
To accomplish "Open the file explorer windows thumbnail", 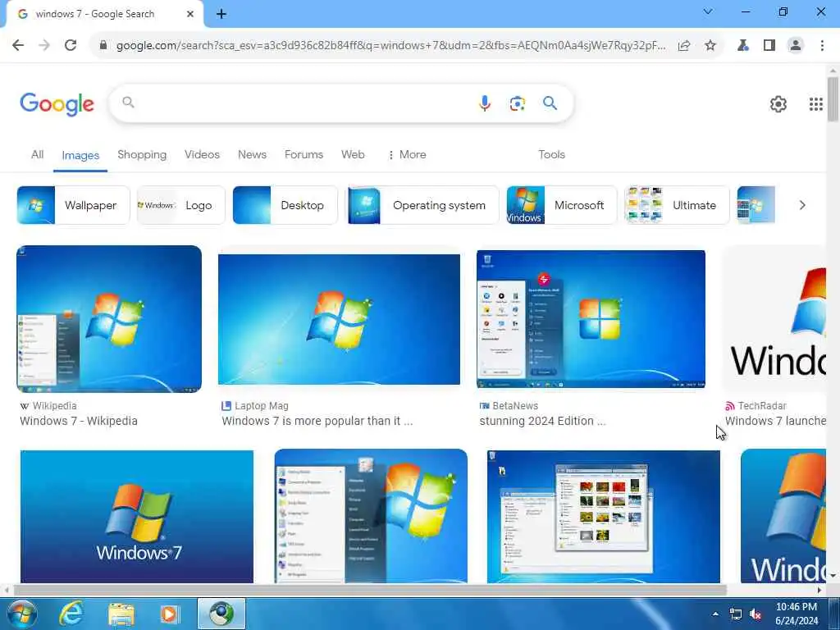I will (604, 517).
